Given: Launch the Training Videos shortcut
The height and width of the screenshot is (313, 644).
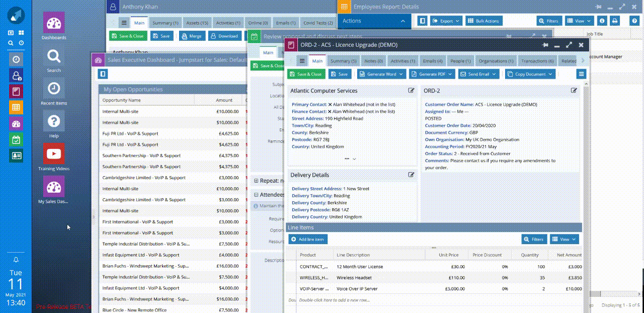Looking at the screenshot, I should [53, 154].
